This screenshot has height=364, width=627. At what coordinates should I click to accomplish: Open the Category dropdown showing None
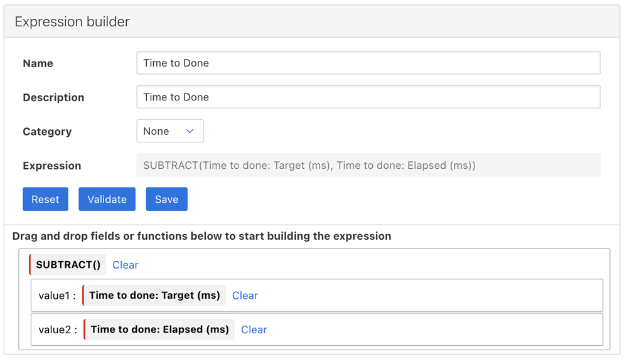coord(169,131)
